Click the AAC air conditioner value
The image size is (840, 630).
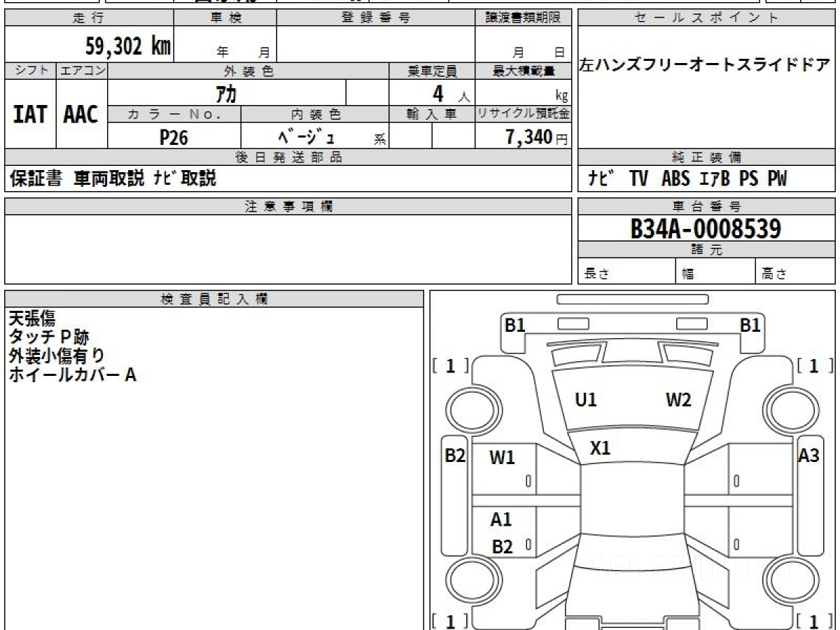(81, 114)
